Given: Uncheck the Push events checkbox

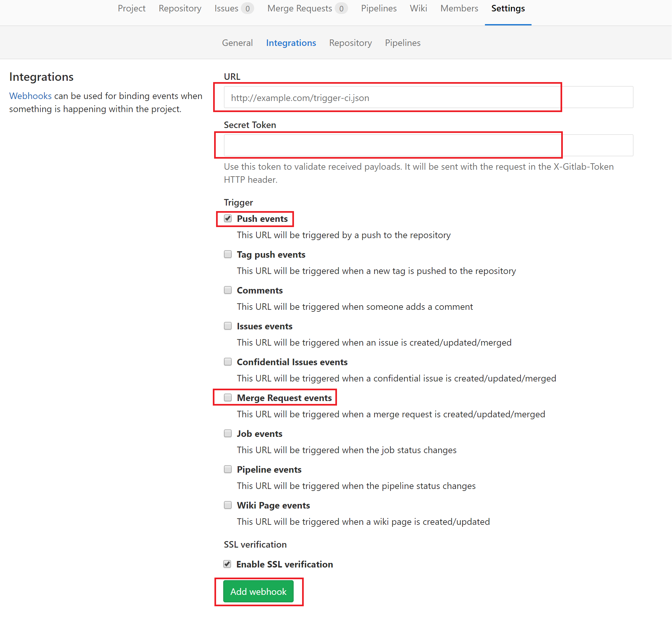Looking at the screenshot, I should click(228, 219).
